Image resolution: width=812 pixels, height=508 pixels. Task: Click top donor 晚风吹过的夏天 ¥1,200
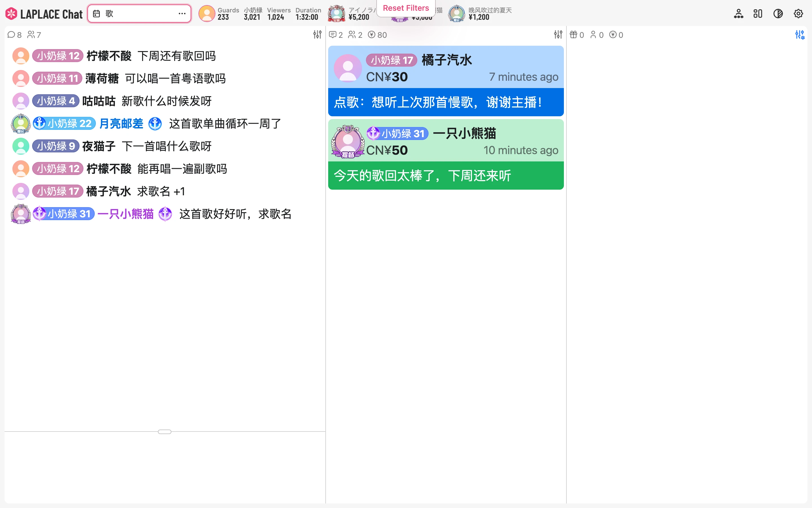tap(480, 14)
